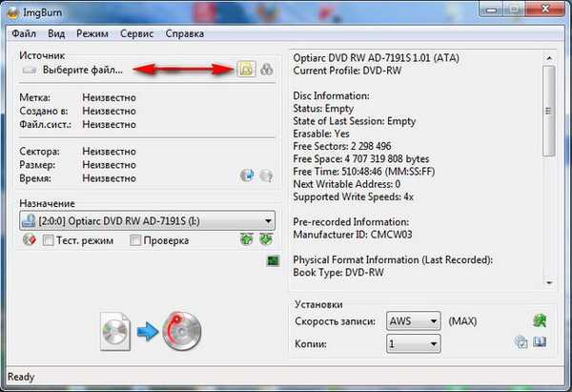This screenshot has width=572, height=392.
Task: Open the Режим menu
Action: click(92, 33)
